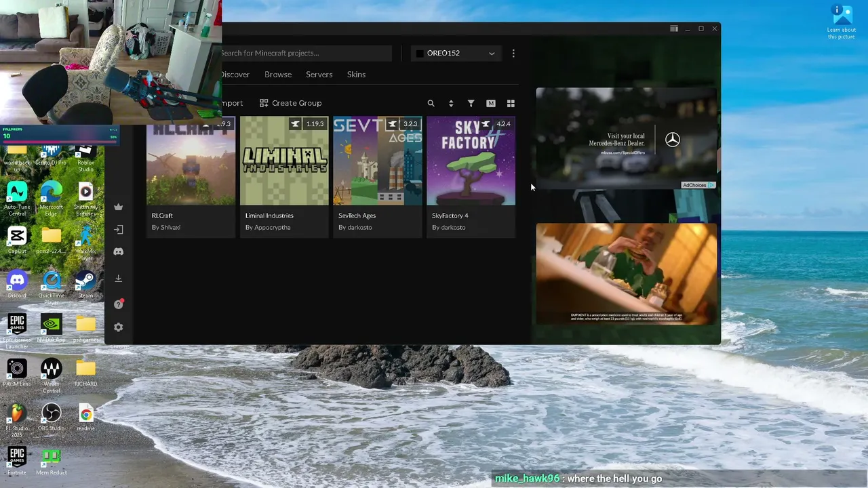Open the help icon with red badge
Screen dimensions: 868x488
tap(119, 304)
